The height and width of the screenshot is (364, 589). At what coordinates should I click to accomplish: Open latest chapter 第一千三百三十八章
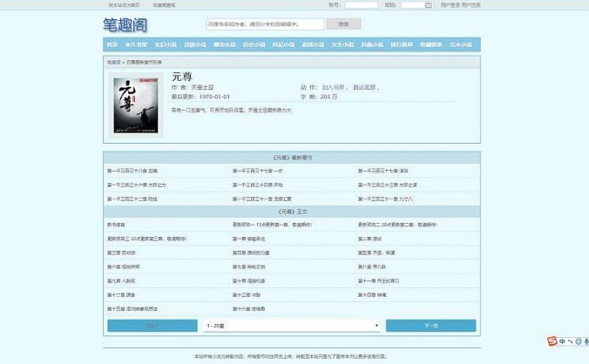(x=132, y=172)
